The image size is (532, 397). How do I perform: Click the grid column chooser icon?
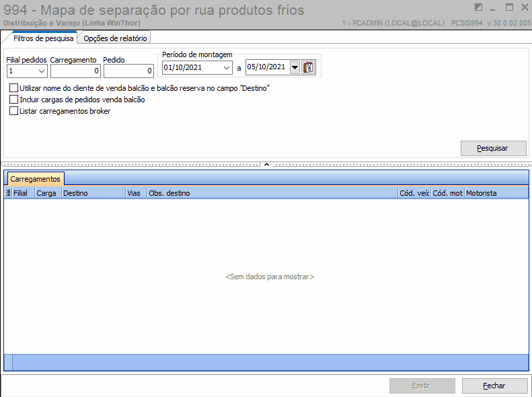[x=9, y=193]
